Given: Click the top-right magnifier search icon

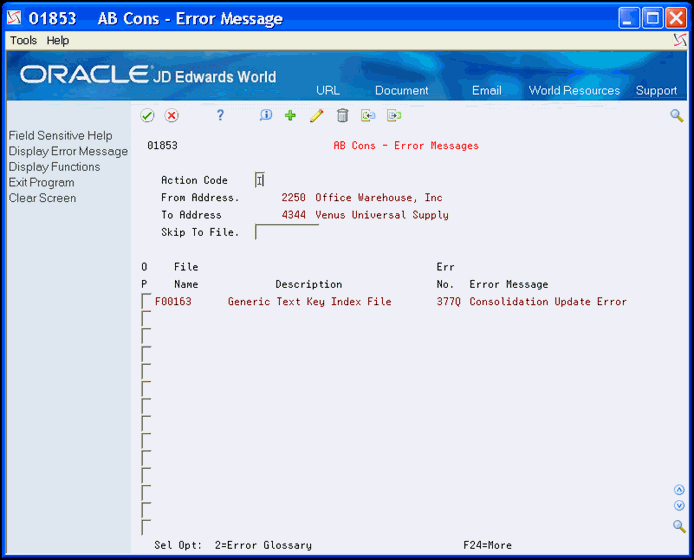Looking at the screenshot, I should click(x=677, y=116).
